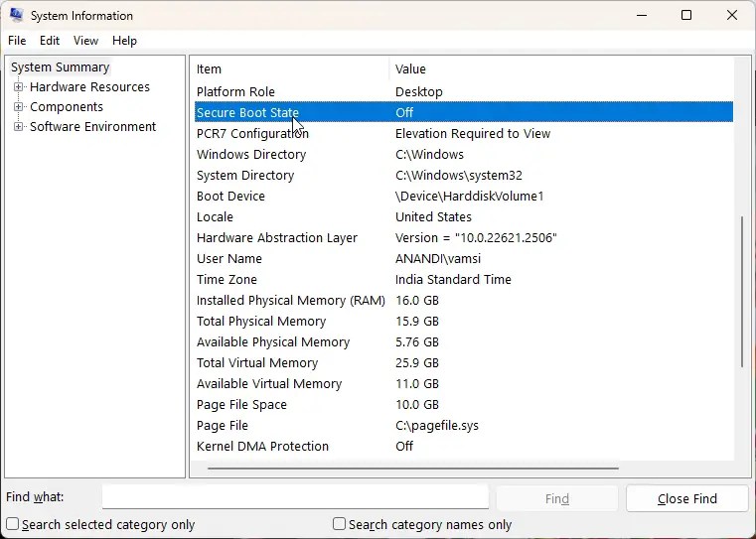Maximize the System Information window
The width and height of the screenshot is (756, 539).
pos(686,16)
